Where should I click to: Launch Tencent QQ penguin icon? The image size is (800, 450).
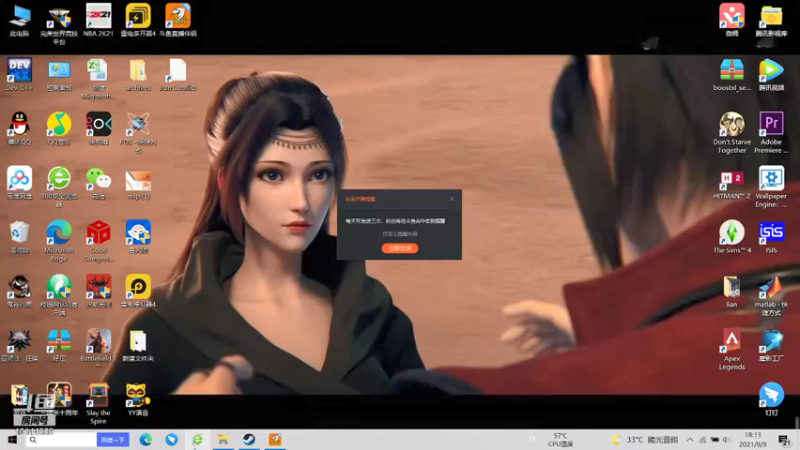pyautogui.click(x=19, y=129)
